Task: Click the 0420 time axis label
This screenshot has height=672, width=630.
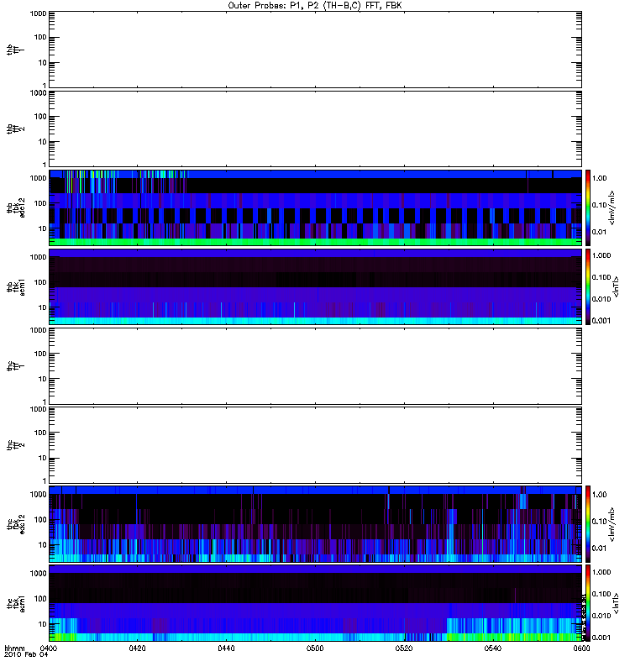Action: (x=137, y=648)
